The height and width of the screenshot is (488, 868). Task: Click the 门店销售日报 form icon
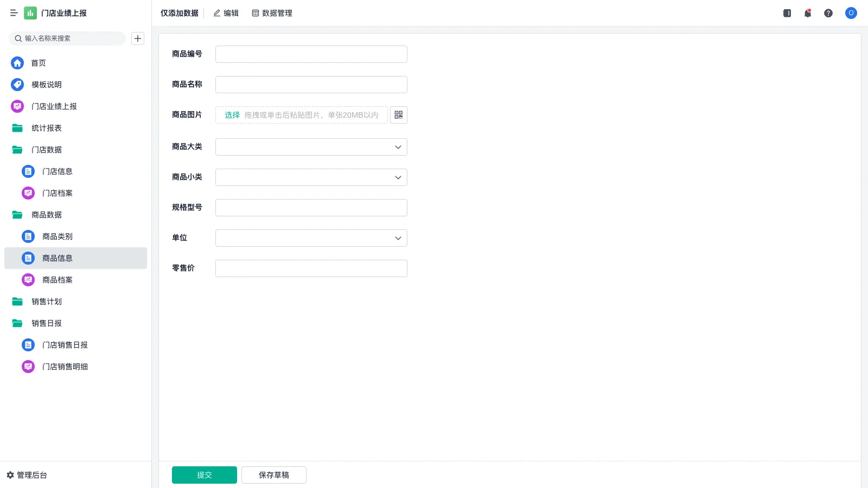coord(28,345)
